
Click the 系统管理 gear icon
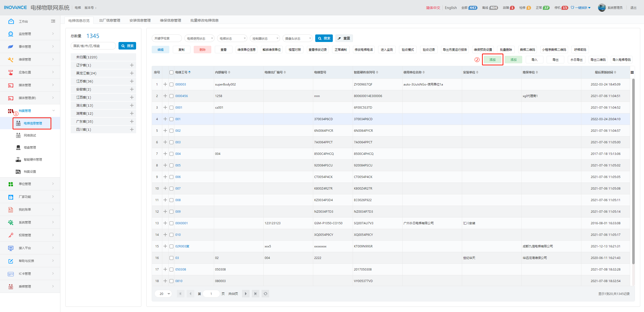11,222
